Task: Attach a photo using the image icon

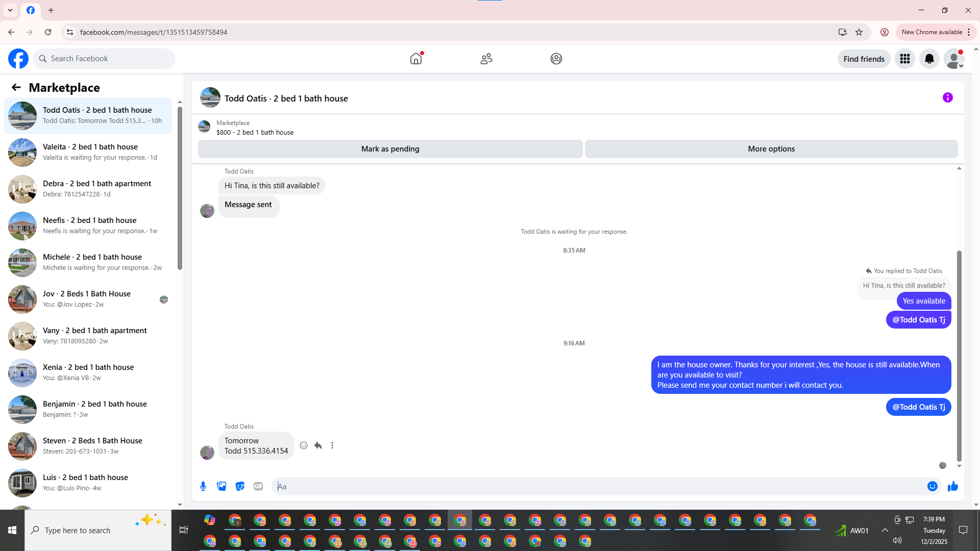Action: 222,486
